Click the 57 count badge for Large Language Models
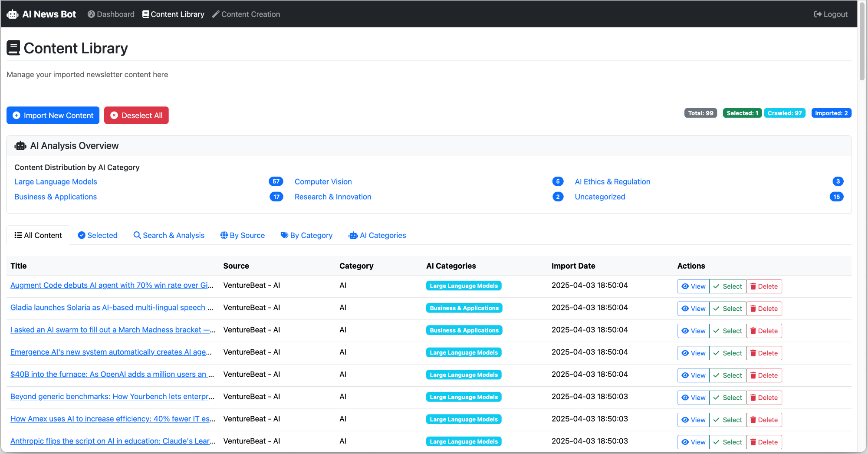The image size is (868, 454). tap(276, 182)
